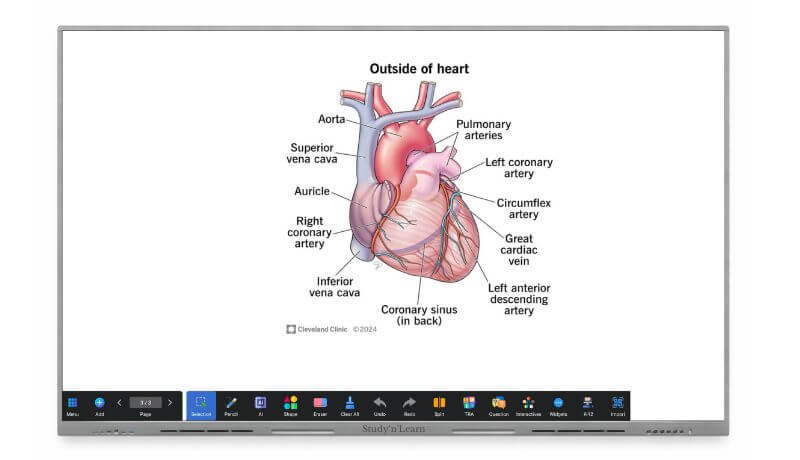Viewport: 800px width, 460px height.
Task: Click the "Aorta" label
Action: click(x=331, y=119)
